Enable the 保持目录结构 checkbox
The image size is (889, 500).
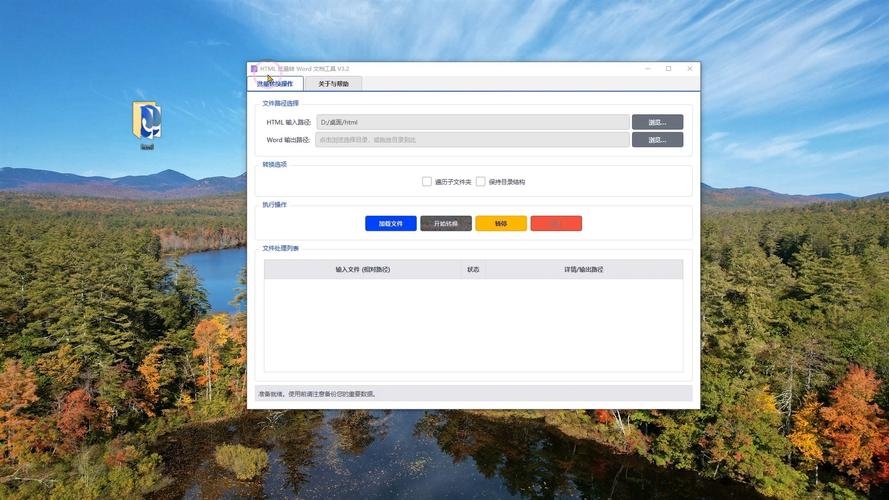pos(481,181)
